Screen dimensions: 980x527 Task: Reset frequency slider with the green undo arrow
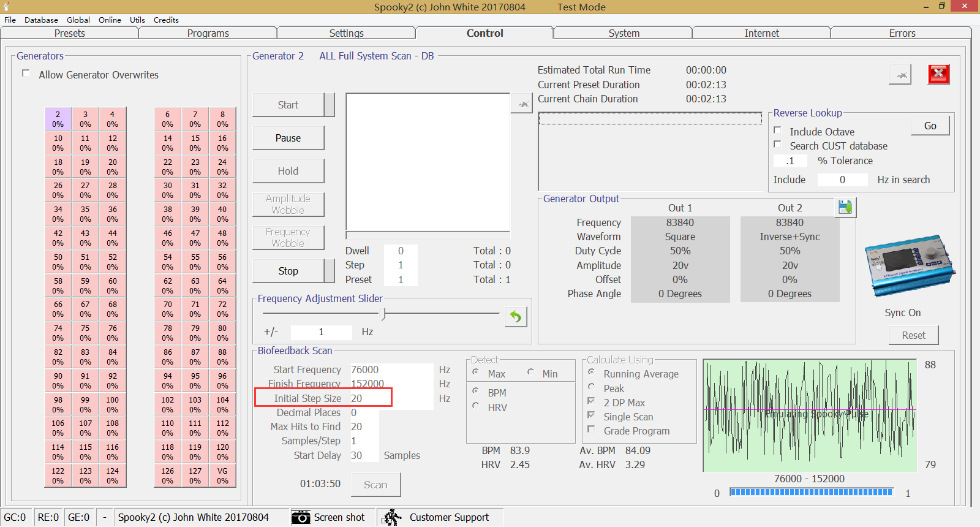[516, 317]
